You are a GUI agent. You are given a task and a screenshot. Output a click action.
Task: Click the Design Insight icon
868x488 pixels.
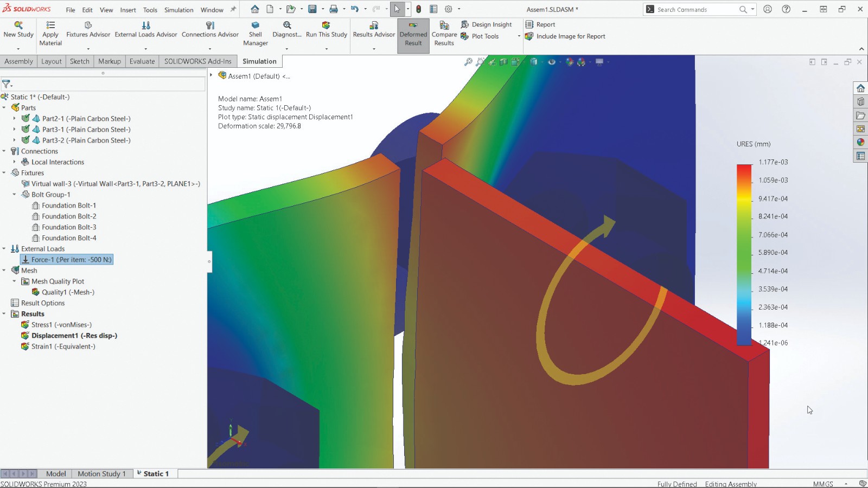click(x=465, y=24)
